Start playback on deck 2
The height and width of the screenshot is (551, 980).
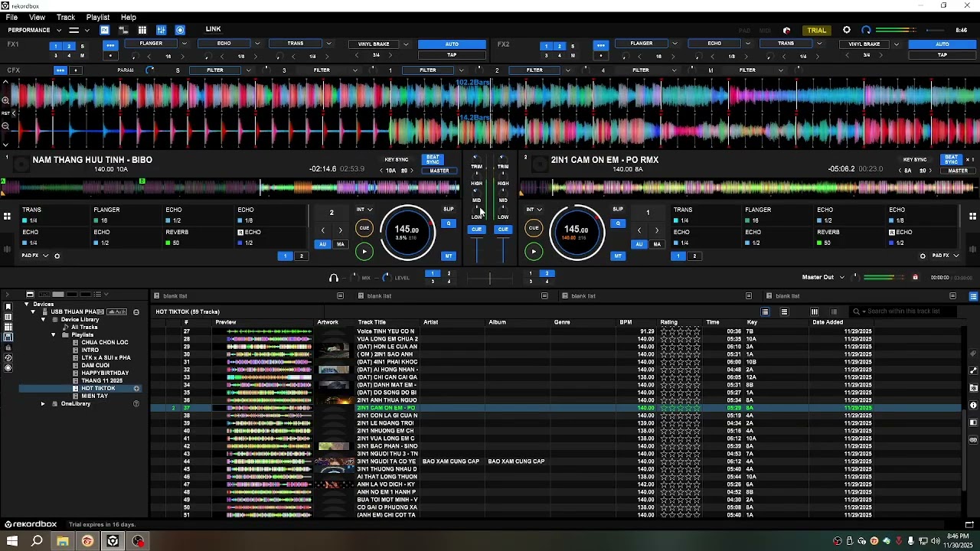(534, 251)
